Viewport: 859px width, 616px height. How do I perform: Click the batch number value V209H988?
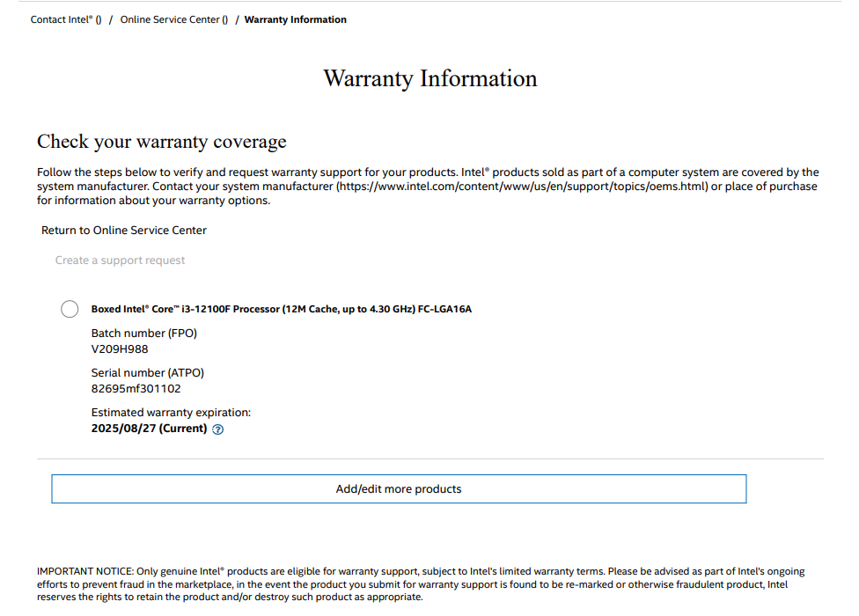(120, 349)
